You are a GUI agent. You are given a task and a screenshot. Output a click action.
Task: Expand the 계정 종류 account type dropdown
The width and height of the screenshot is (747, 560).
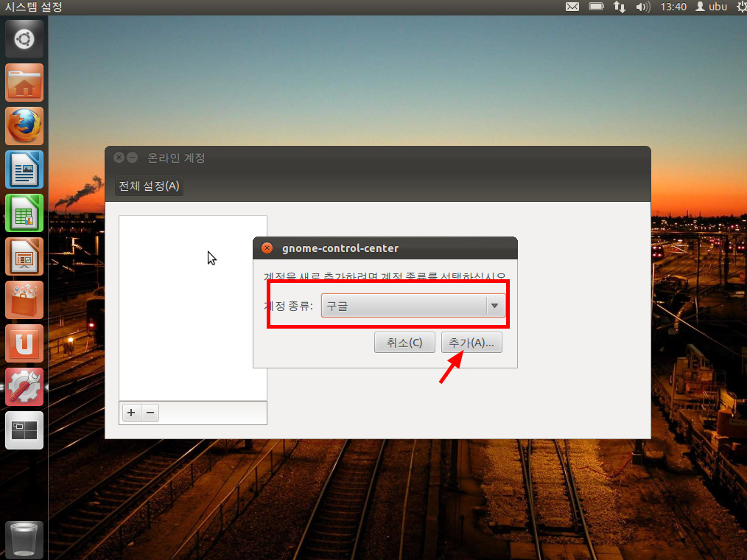point(413,306)
